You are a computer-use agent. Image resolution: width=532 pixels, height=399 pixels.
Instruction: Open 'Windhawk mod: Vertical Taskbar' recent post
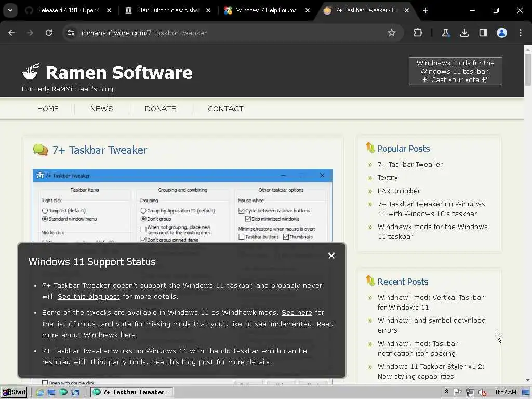(x=431, y=302)
